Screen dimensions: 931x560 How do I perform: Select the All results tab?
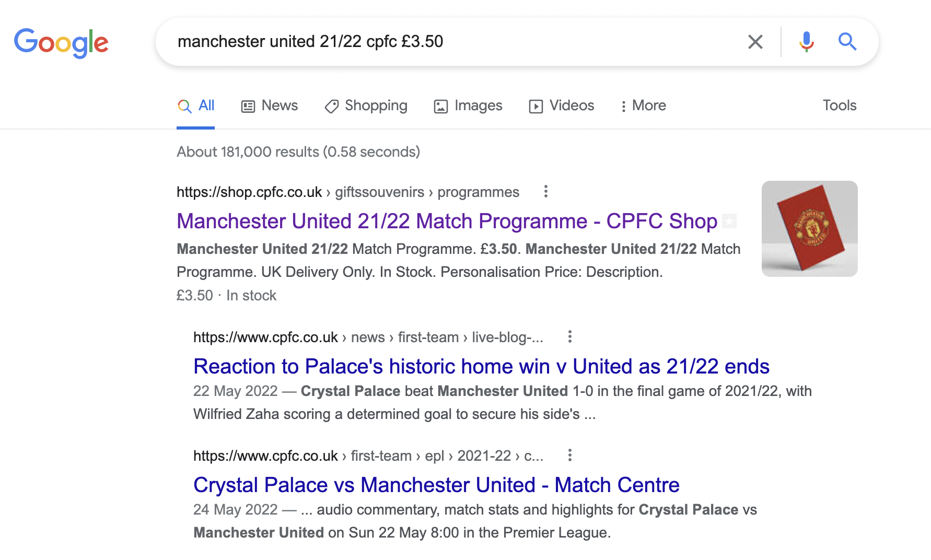(x=196, y=106)
